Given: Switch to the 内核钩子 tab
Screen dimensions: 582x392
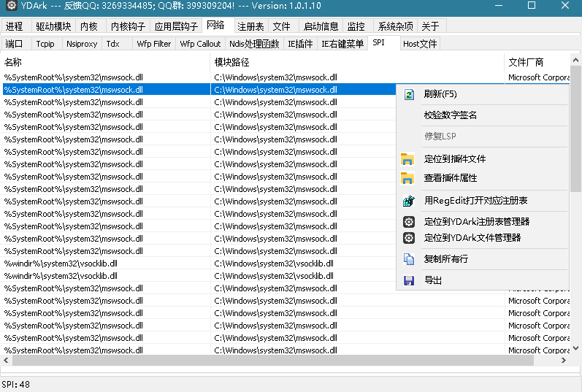Looking at the screenshot, I should tap(128, 26).
